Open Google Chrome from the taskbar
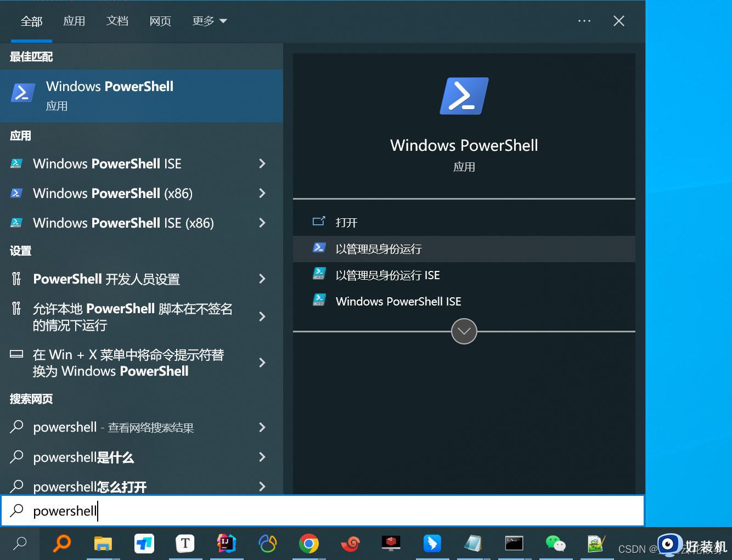 [x=309, y=544]
